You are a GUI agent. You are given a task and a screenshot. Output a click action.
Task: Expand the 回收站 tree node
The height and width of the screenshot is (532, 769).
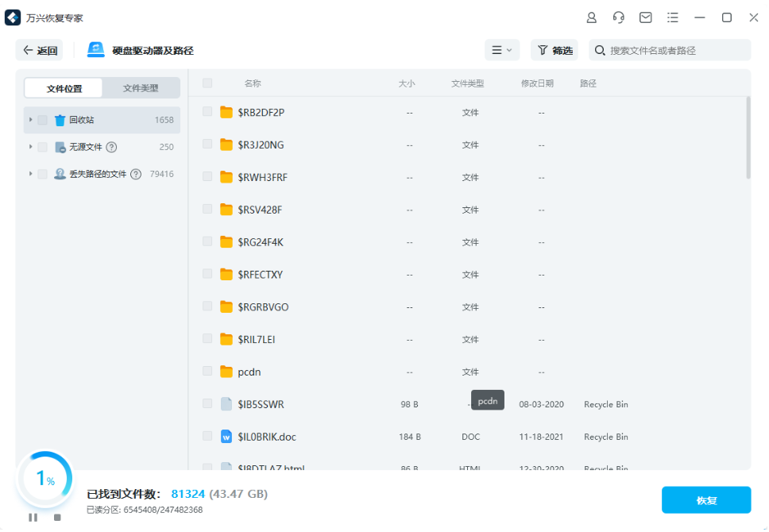(x=30, y=120)
